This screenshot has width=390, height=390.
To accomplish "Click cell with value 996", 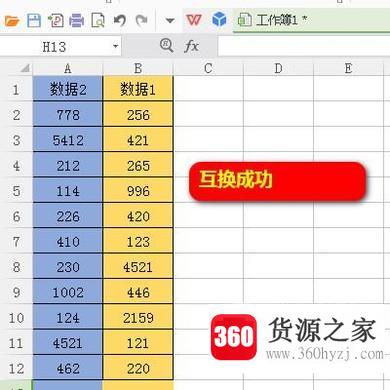I will point(138,191).
